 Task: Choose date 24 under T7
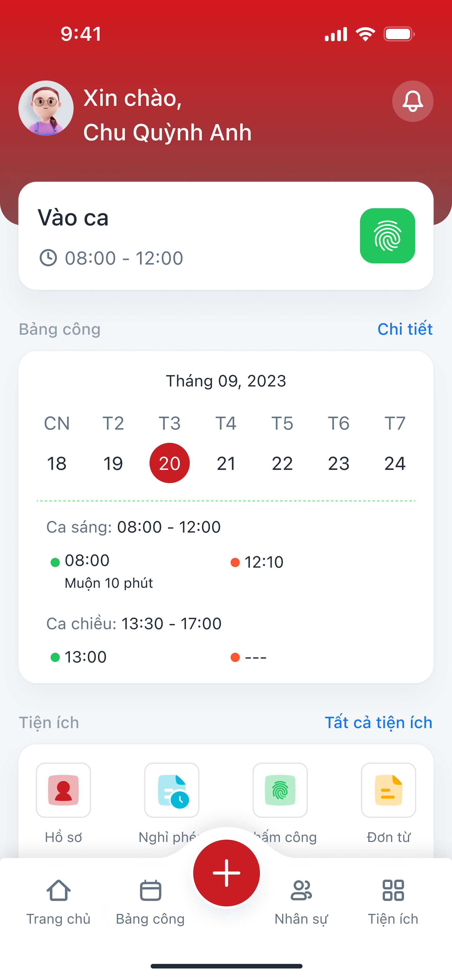(x=395, y=463)
